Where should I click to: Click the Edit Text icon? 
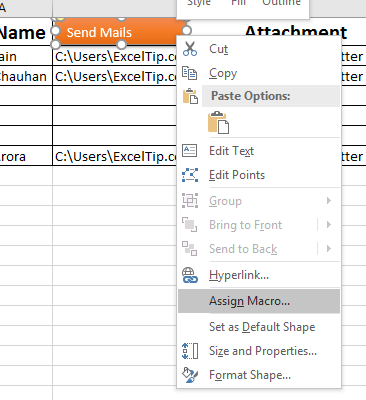(190, 151)
